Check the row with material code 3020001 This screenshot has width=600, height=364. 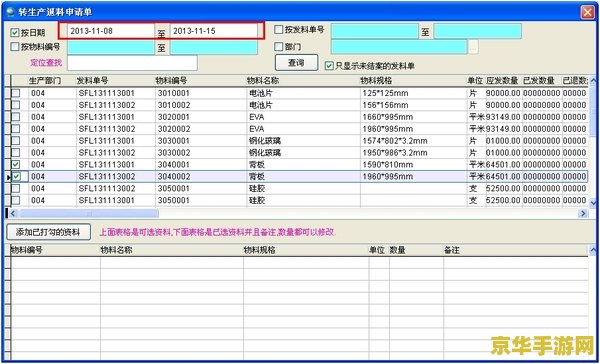tap(16, 117)
